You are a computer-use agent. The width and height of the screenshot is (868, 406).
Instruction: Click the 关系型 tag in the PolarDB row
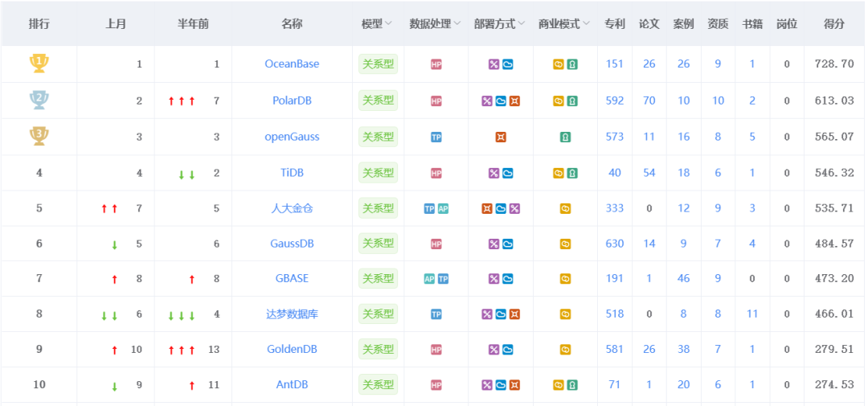coord(378,100)
